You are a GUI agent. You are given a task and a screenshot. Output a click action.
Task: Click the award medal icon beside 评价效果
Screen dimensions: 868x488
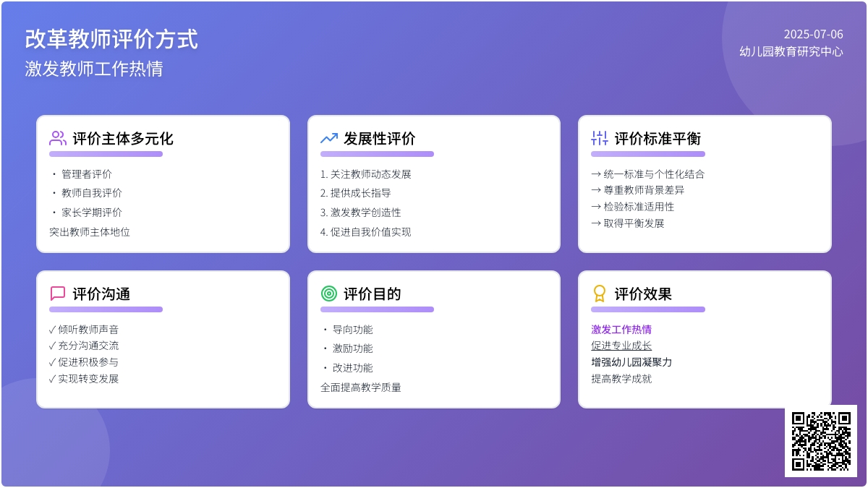[600, 294]
